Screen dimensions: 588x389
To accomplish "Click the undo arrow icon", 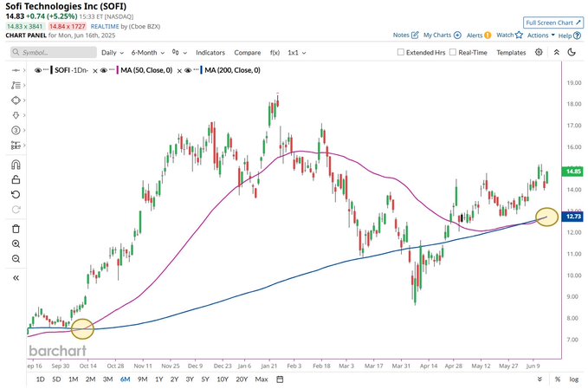I will [x=16, y=194].
